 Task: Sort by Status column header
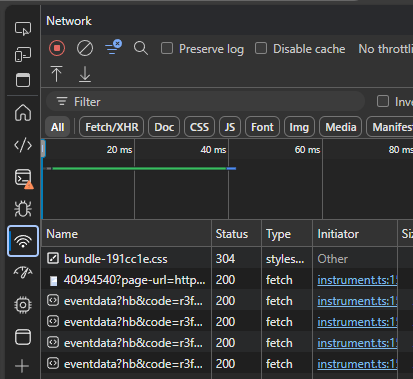coord(237,234)
